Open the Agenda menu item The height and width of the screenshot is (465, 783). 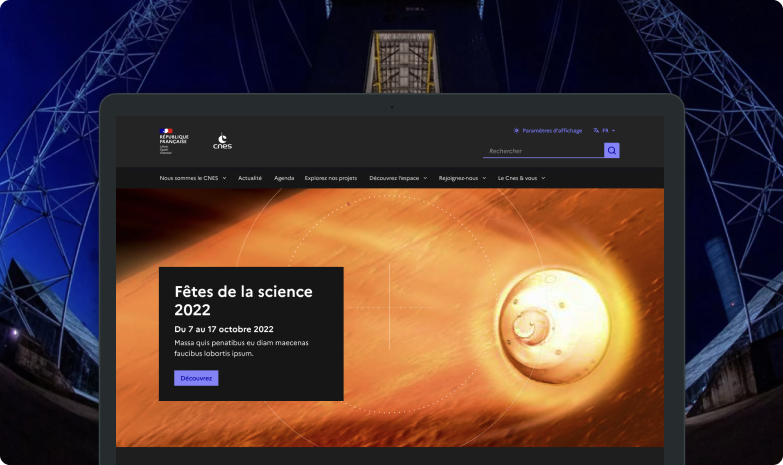(x=284, y=178)
